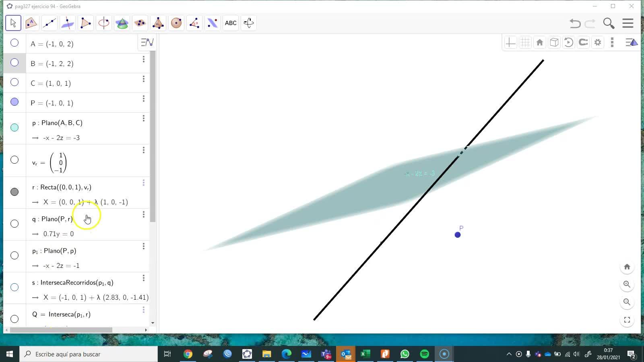This screenshot has width=644, height=362.
Task: Click the Windows search box
Action: 89,354
